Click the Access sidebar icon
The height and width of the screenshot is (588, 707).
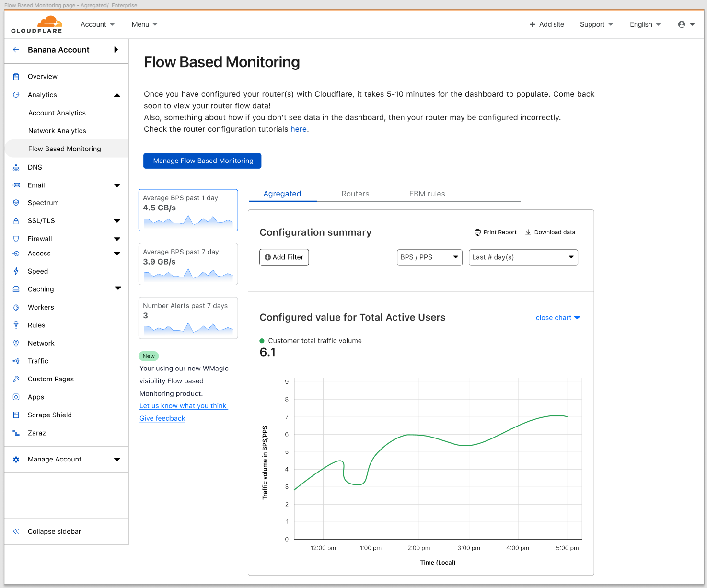click(16, 254)
